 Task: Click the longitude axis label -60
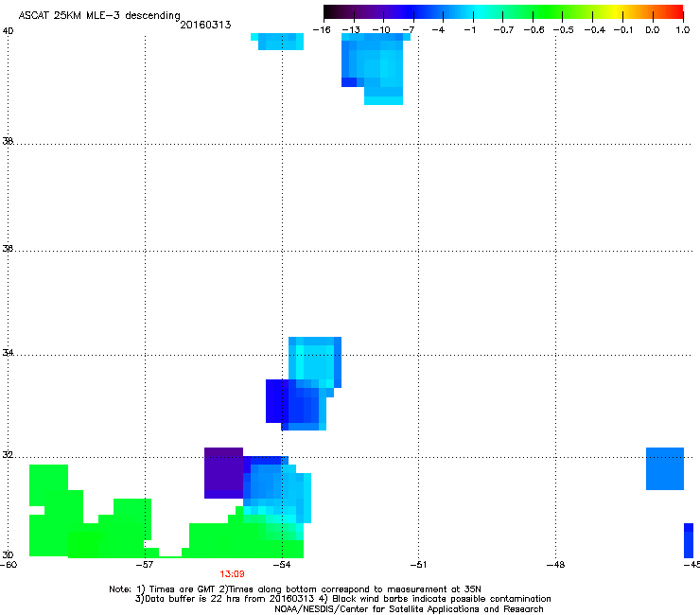point(9,565)
